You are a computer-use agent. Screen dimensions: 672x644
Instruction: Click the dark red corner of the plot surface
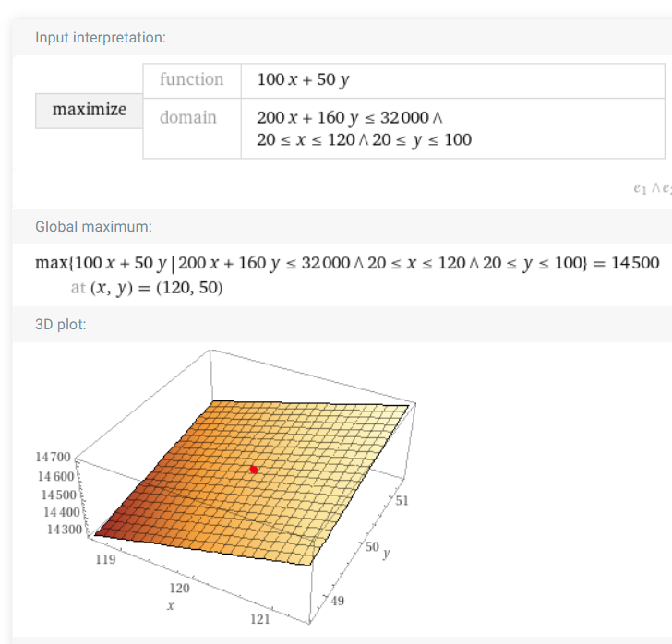102,531
